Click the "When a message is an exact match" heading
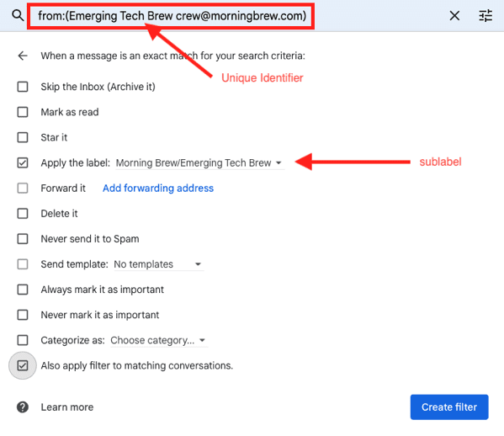This screenshot has height=436, width=504. 173,56
